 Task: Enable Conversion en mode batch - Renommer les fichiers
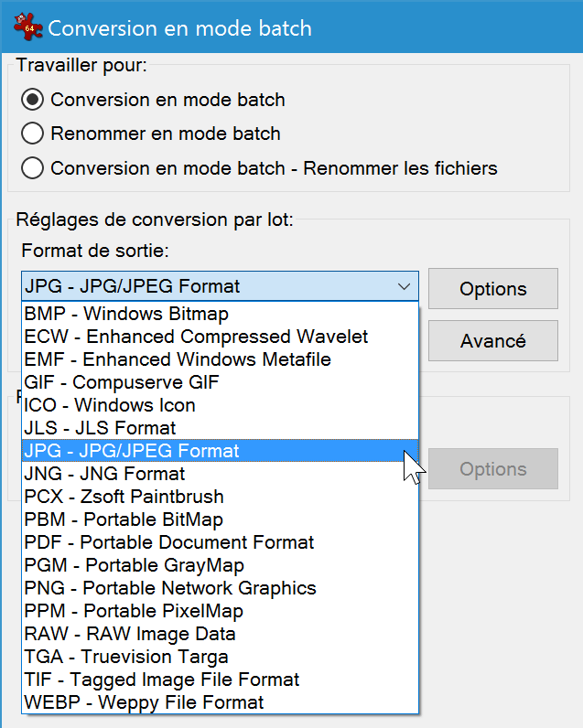pos(33,168)
